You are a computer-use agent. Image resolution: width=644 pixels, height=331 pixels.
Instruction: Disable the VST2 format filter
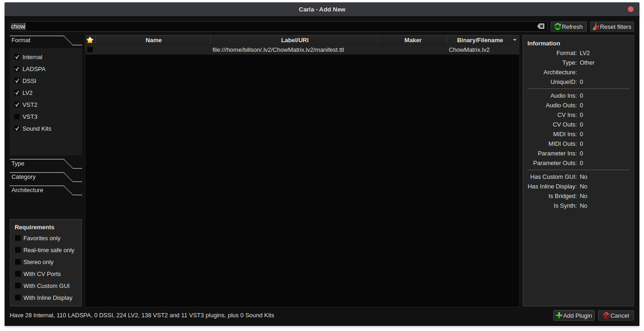tap(17, 105)
